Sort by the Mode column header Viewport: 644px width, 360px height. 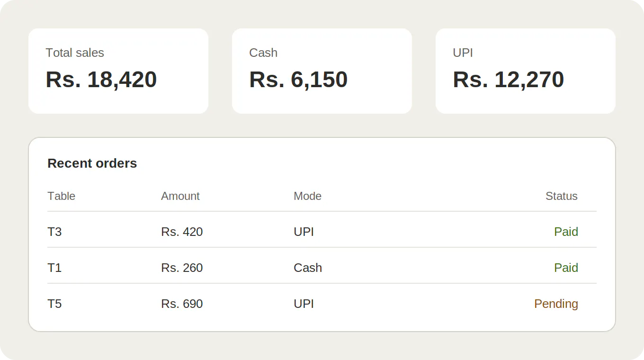click(x=308, y=196)
